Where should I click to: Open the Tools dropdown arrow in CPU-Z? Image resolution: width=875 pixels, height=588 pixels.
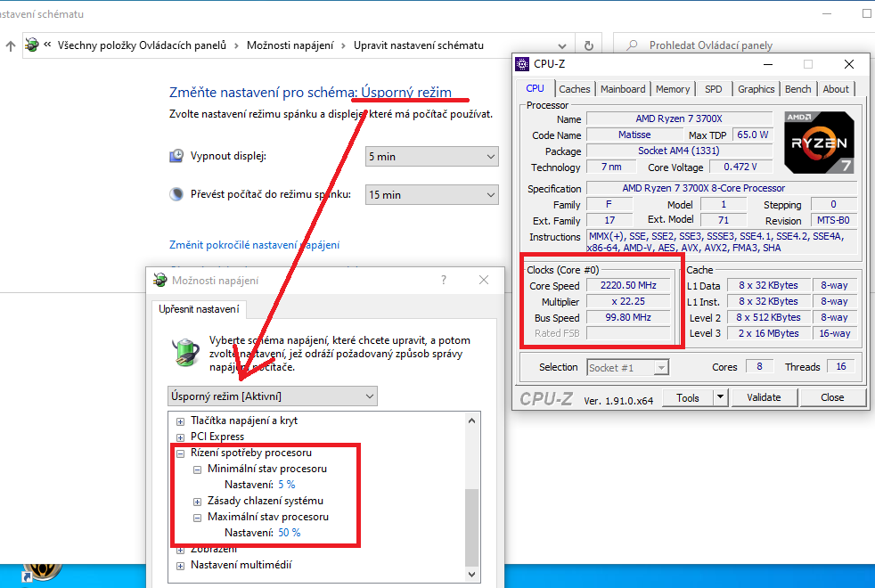coord(721,397)
